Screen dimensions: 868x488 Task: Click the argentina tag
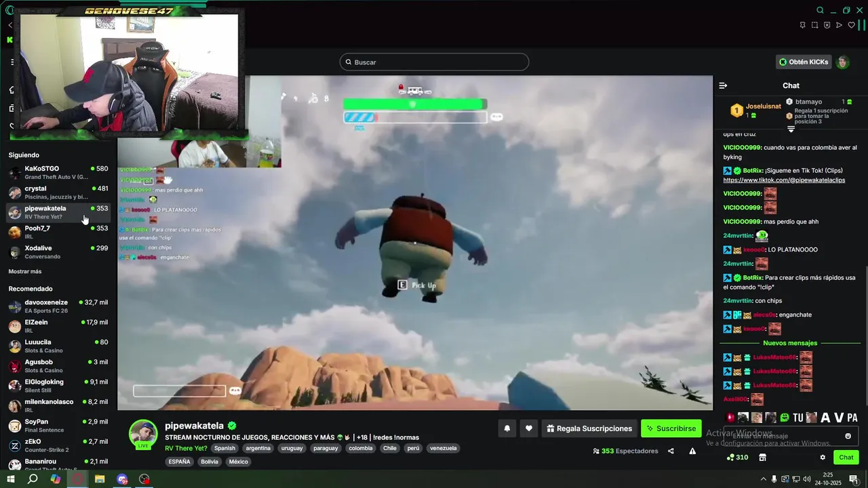(x=258, y=448)
